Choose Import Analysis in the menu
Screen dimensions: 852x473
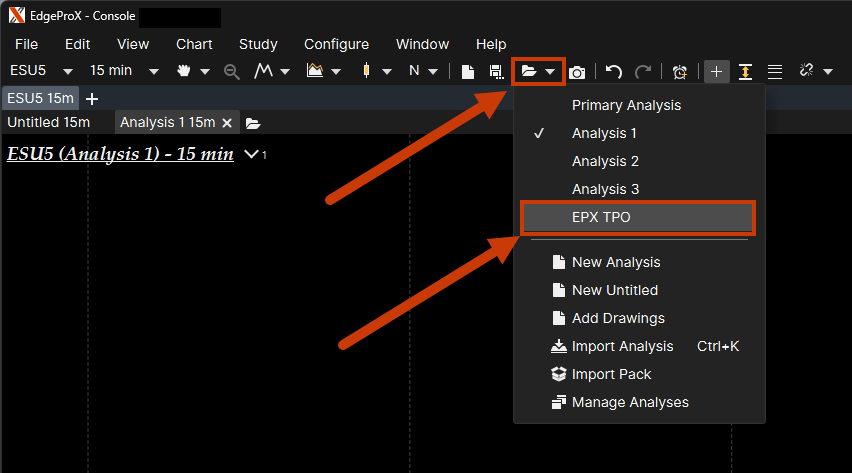[x=622, y=346]
